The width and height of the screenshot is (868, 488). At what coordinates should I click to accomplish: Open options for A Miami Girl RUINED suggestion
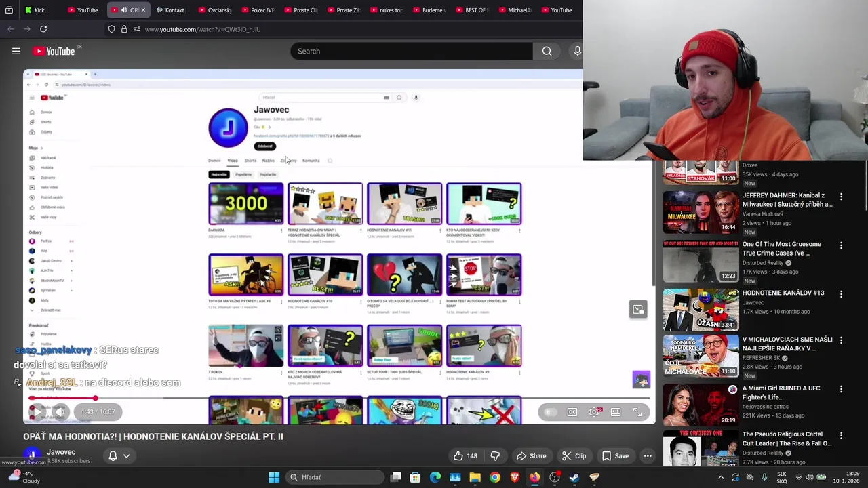(841, 389)
